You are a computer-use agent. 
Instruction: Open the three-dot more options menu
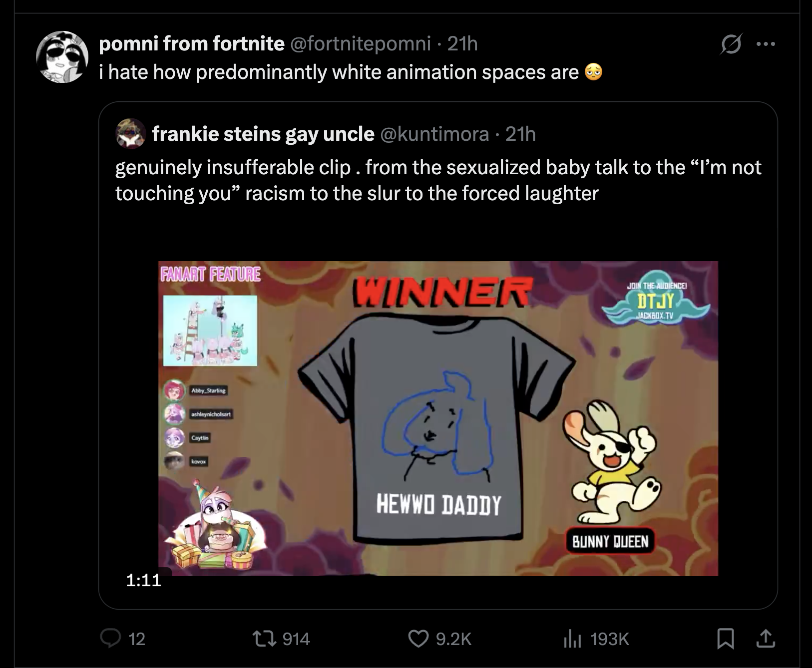(766, 44)
